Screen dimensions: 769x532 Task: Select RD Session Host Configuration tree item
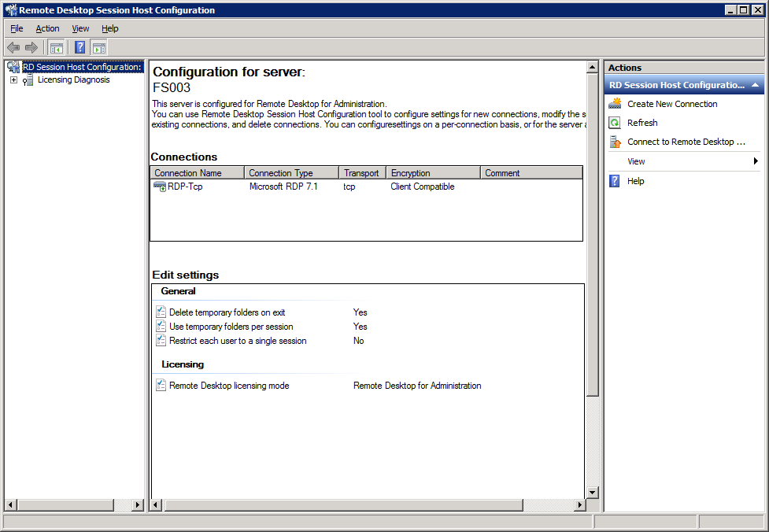point(82,67)
